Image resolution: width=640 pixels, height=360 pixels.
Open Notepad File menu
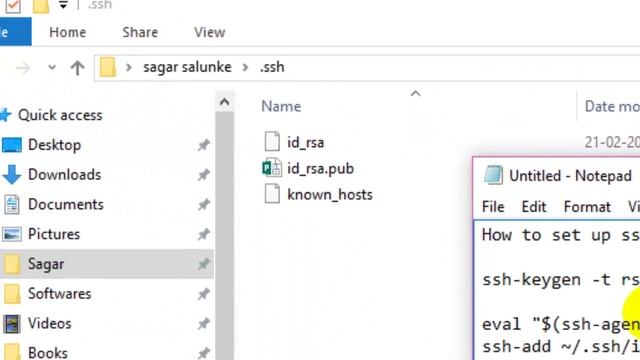point(493,207)
